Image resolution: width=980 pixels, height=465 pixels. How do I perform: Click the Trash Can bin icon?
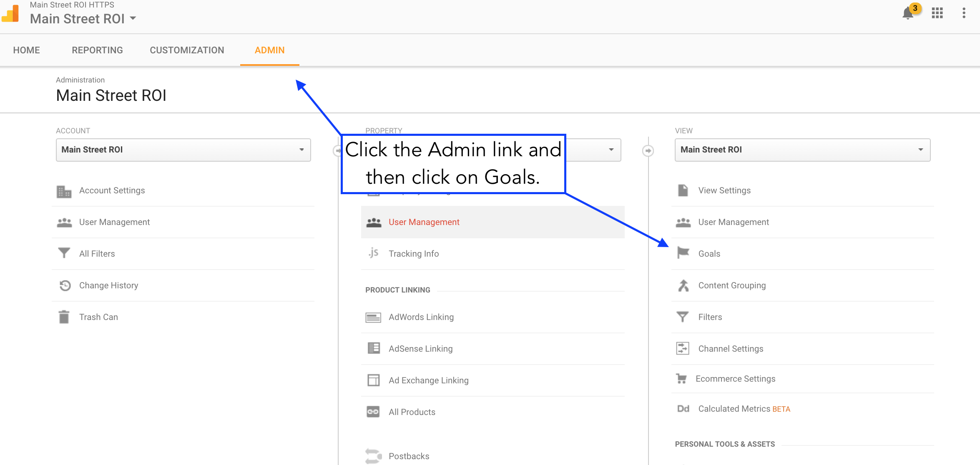[x=64, y=317]
